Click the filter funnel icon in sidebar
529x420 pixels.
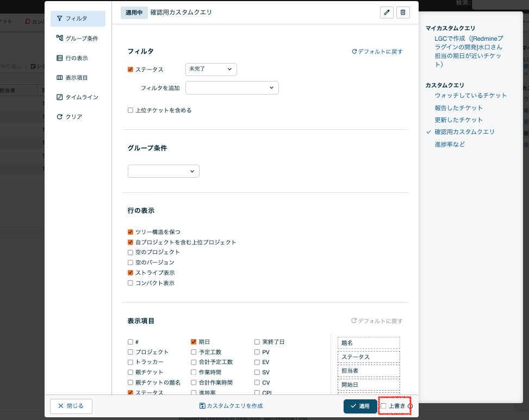click(x=60, y=18)
